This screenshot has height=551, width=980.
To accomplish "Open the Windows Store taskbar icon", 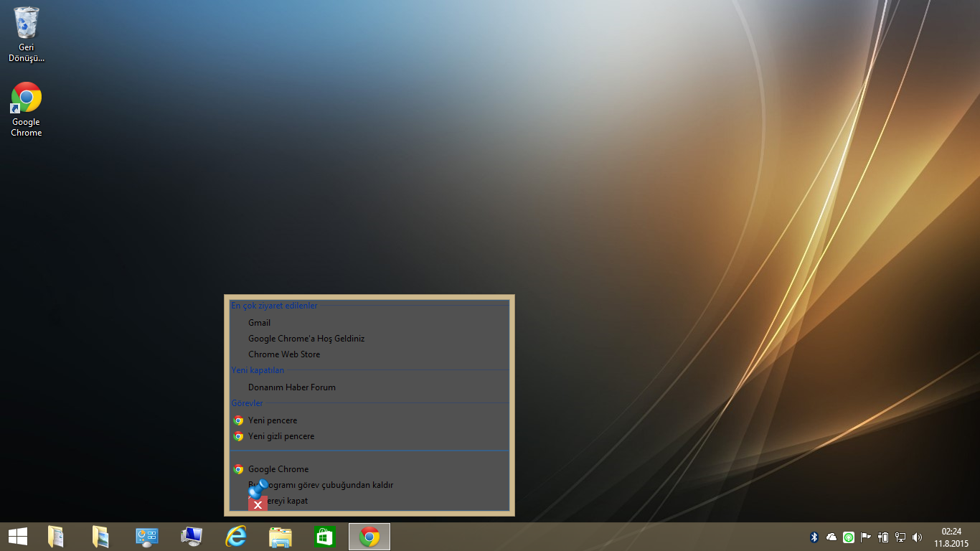I will (x=324, y=537).
